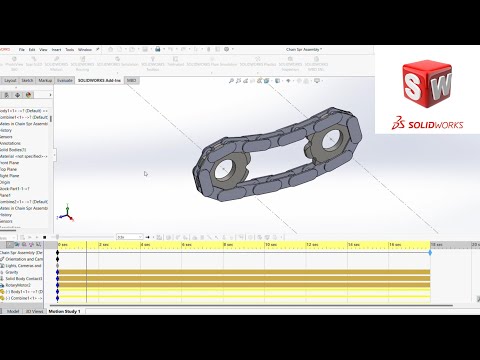Select Origin in the feature tree
Screen dimensions: 480x360
(x=5, y=182)
